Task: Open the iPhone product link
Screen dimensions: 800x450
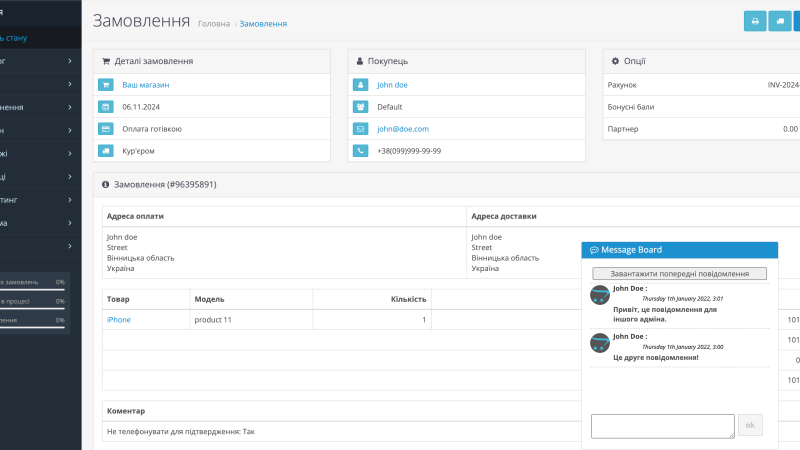Action: click(119, 319)
